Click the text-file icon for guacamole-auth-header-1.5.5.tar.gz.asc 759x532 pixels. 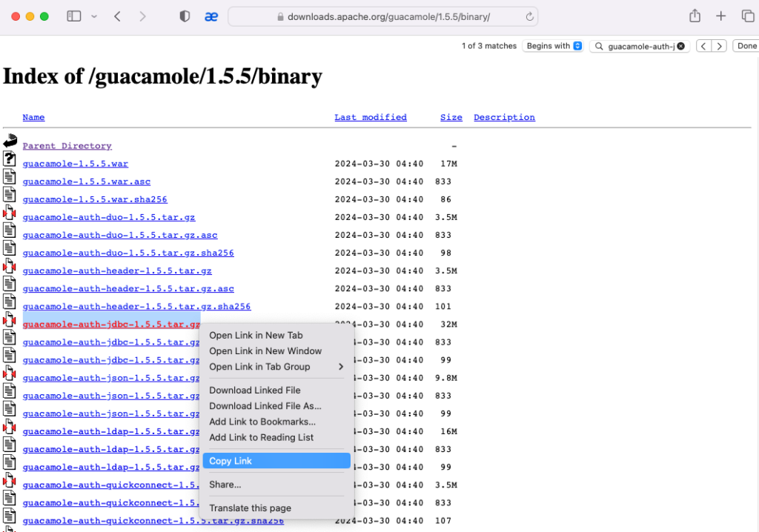click(9, 284)
